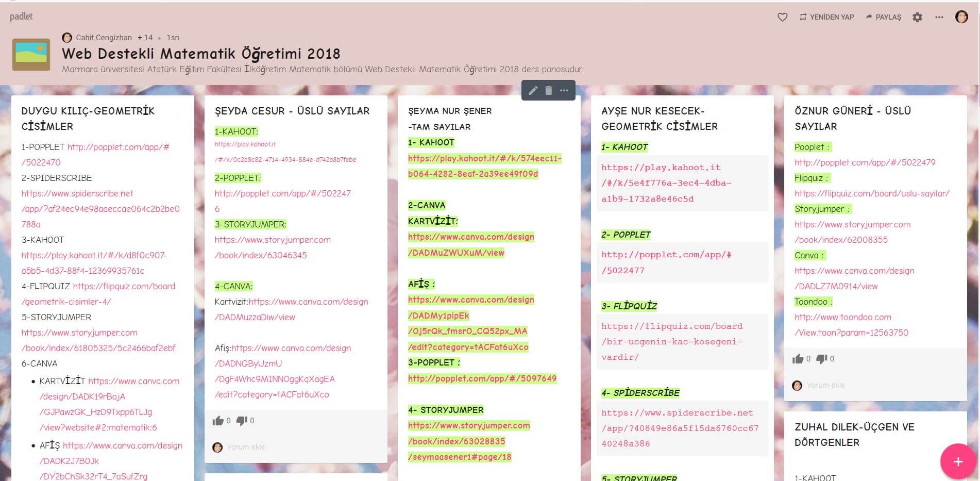Open Duygu Kılıç's popplet link
Image resolution: width=980 pixels, height=481 pixels.
tap(95, 155)
